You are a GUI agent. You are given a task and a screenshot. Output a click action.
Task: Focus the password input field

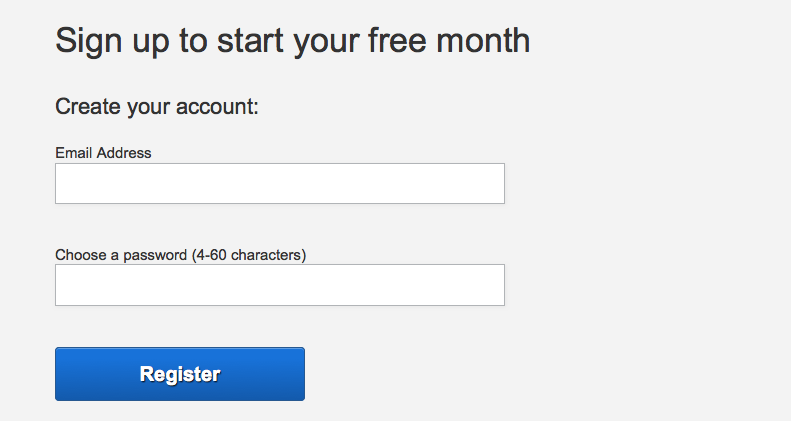(x=279, y=285)
